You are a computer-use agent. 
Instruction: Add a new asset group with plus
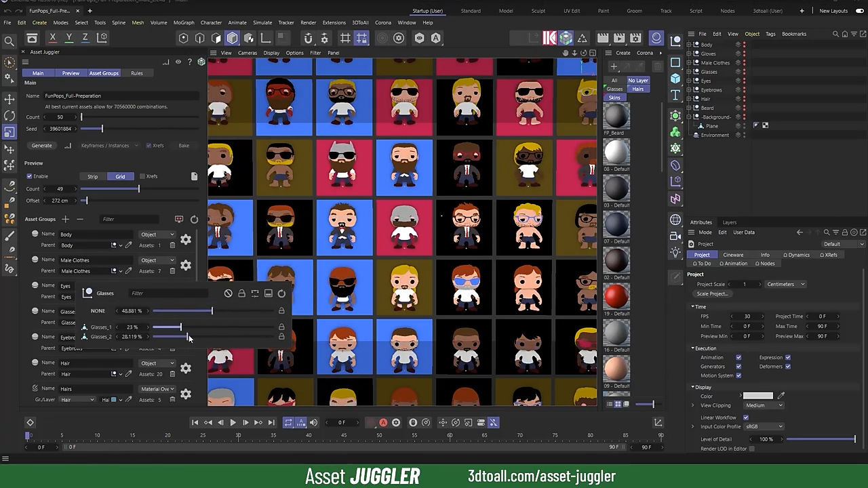(66, 219)
